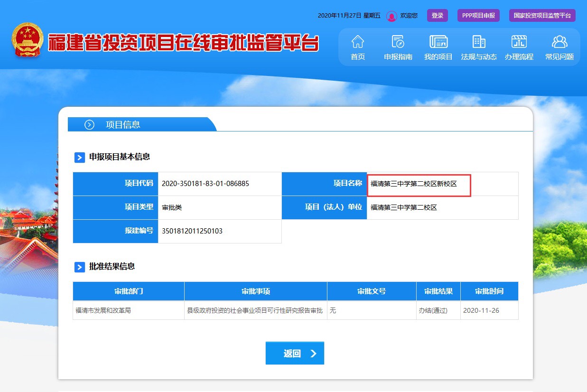Viewport: 587px width, 392px height.
Task: Click the 返回 back button
Action: (x=295, y=353)
